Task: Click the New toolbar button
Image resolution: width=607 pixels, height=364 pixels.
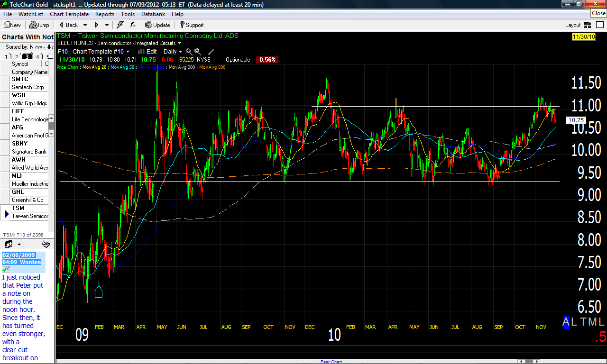Action: 12,25
